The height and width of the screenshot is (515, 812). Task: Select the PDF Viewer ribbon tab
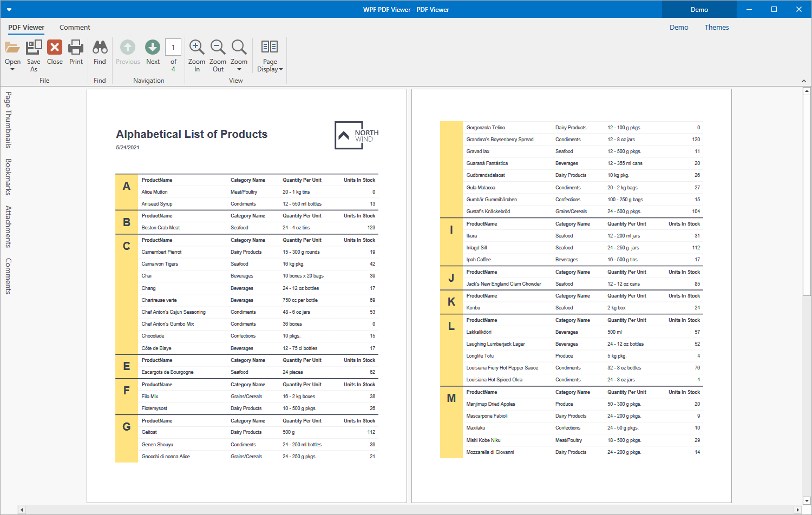[x=26, y=27]
